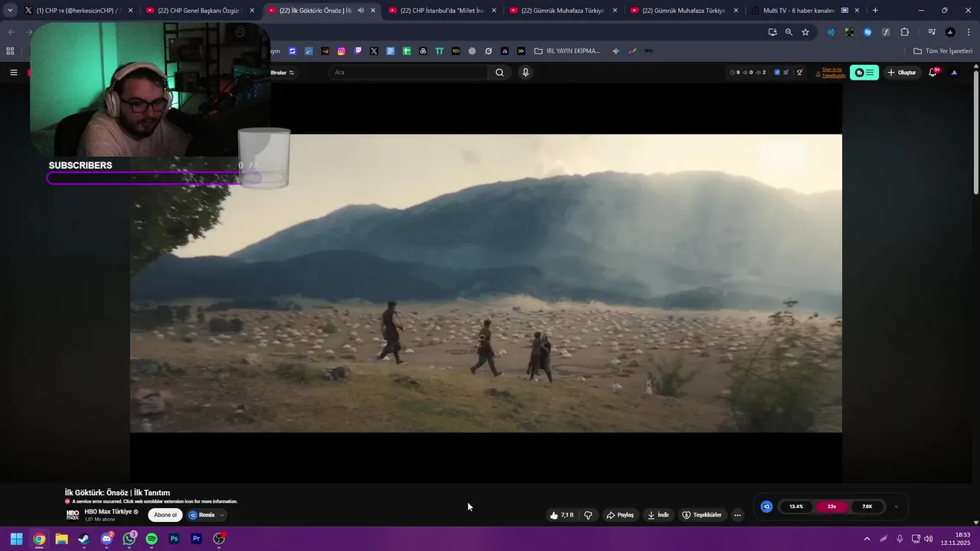
Task: Open the Windows Start menu
Action: click(x=16, y=539)
